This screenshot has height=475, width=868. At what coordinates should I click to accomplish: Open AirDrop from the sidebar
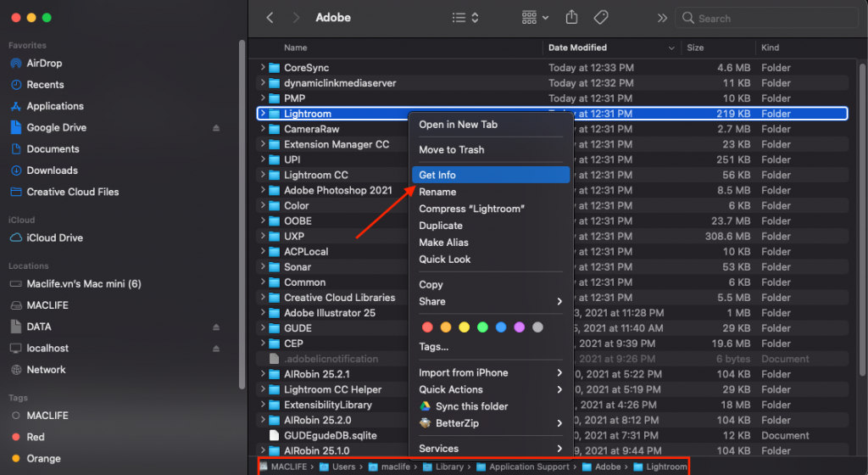[x=44, y=64]
